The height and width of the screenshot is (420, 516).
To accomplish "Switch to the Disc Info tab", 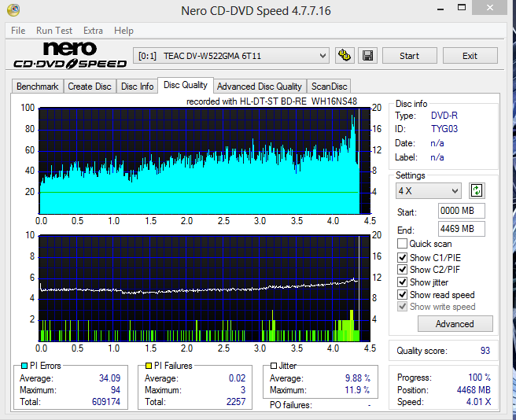I will tap(137, 87).
